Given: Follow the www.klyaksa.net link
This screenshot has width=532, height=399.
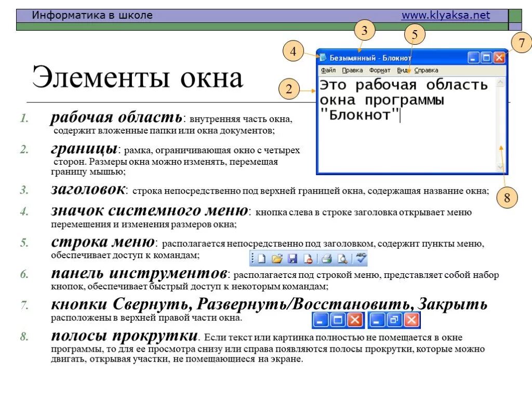Looking at the screenshot, I should pyautogui.click(x=445, y=15).
